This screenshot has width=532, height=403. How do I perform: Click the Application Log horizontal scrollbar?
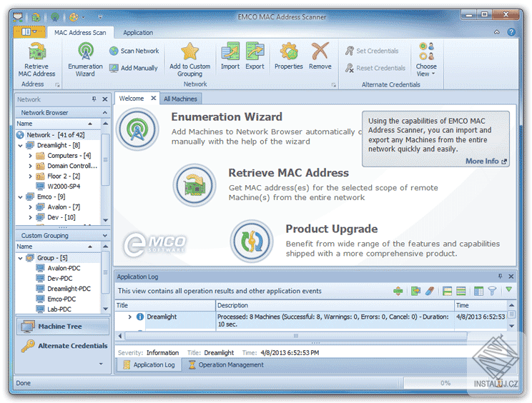click(295, 336)
